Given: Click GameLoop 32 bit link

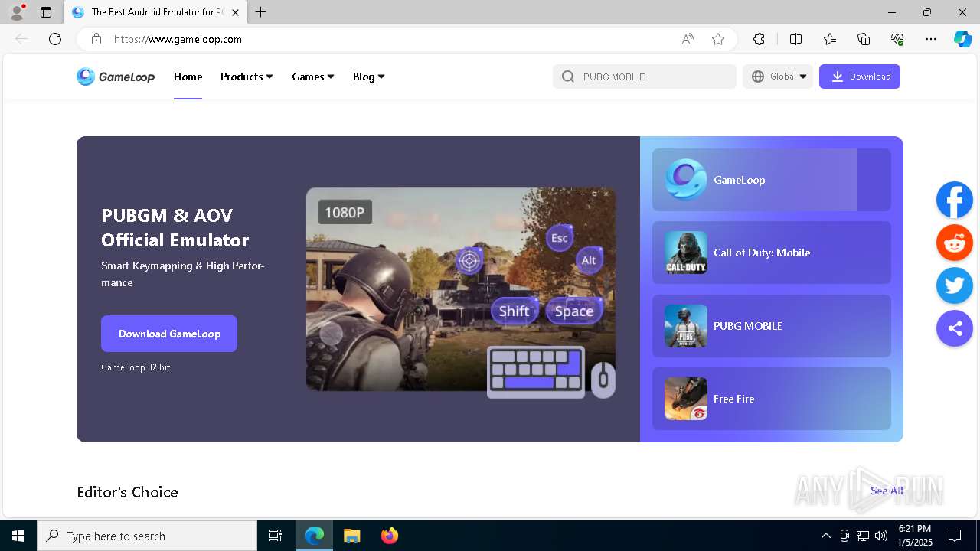Looking at the screenshot, I should coord(136,367).
